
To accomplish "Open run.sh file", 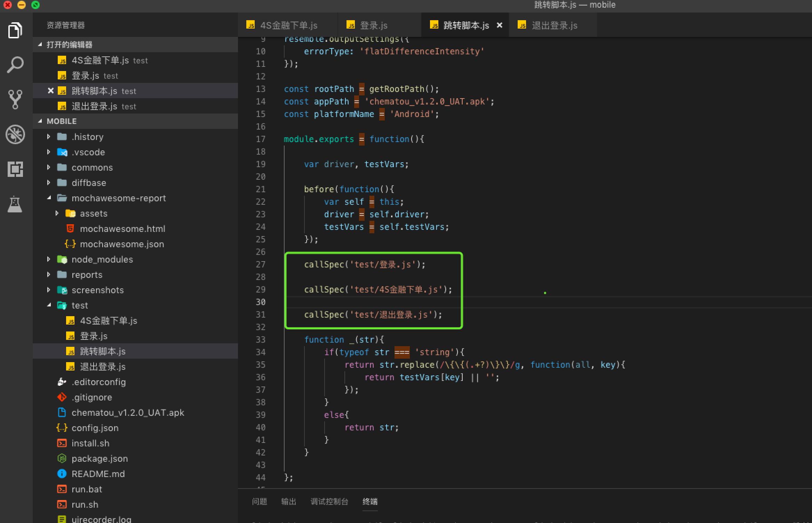I will pos(135,505).
